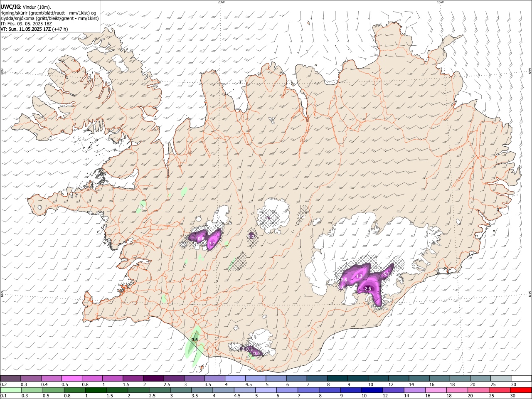Click the upper-row grey-teal swatch at 16
This screenshot has height=399, width=532.
click(x=439, y=378)
